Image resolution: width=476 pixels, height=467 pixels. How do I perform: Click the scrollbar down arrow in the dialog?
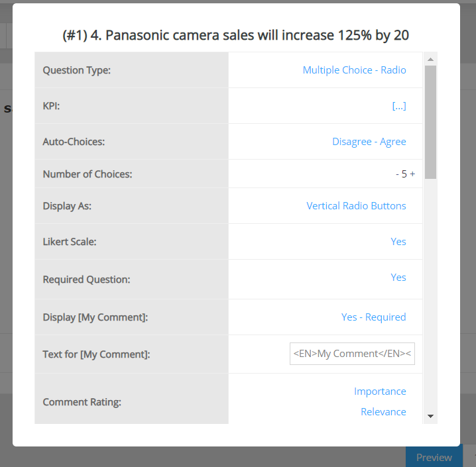pyautogui.click(x=430, y=416)
